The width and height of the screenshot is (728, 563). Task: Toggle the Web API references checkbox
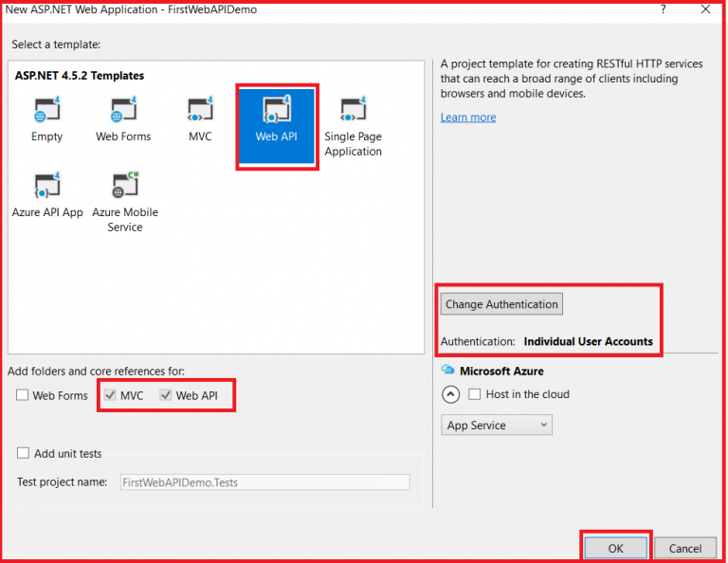click(x=166, y=395)
